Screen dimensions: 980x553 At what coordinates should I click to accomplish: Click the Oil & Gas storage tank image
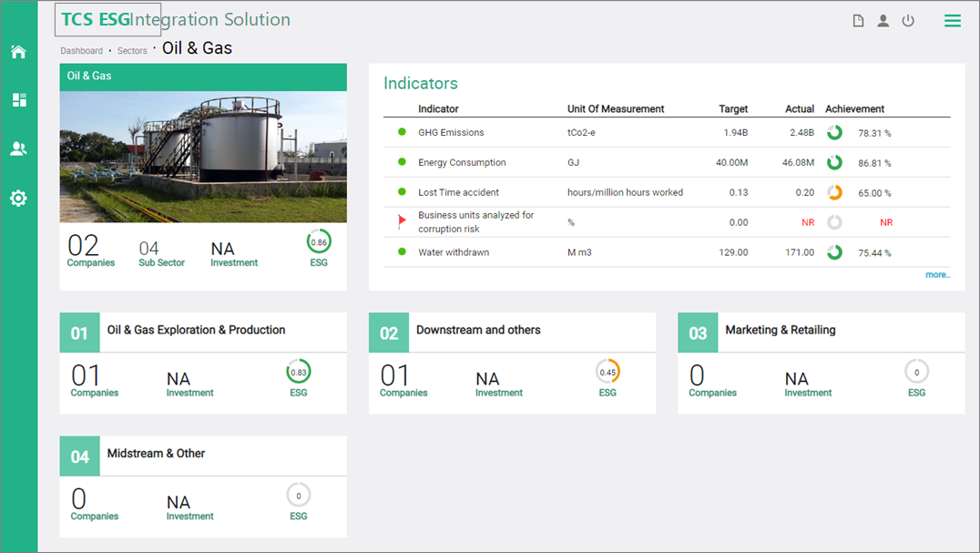[203, 157]
